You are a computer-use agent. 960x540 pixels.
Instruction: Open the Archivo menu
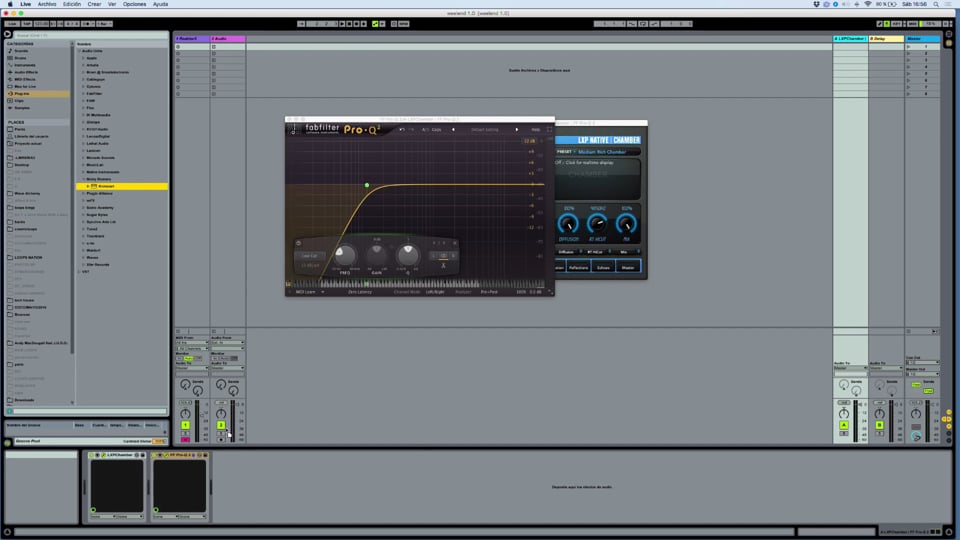point(47,4)
